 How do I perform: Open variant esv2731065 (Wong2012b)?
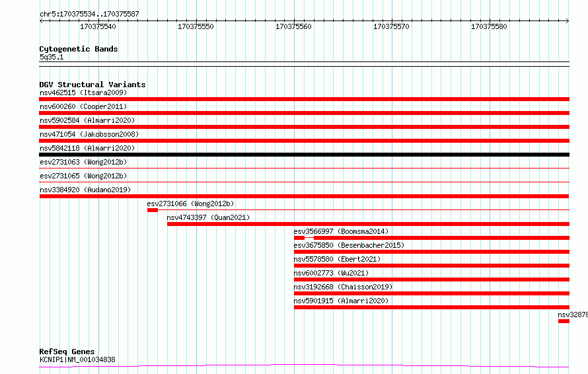(83, 176)
